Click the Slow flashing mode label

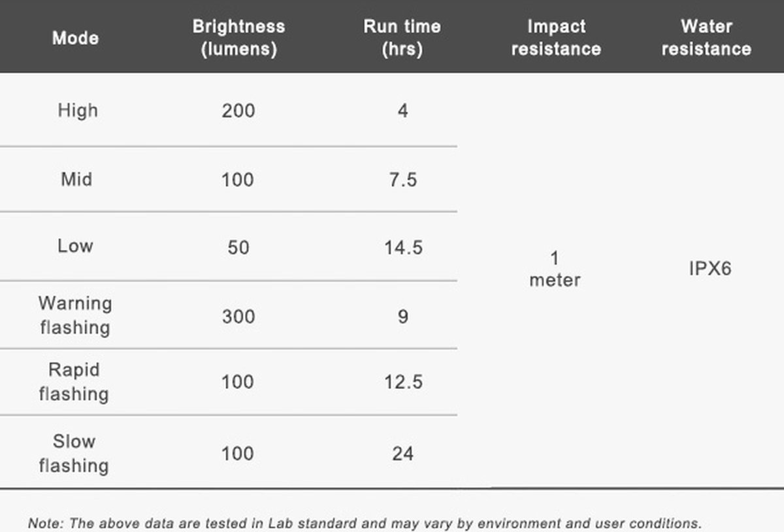tap(74, 453)
